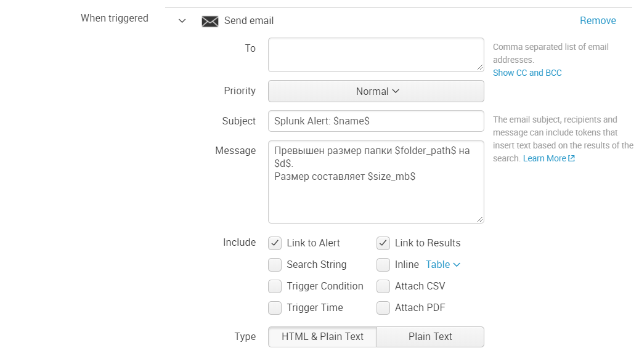
Task: Select the HTML & Plain Text type
Action: click(322, 336)
